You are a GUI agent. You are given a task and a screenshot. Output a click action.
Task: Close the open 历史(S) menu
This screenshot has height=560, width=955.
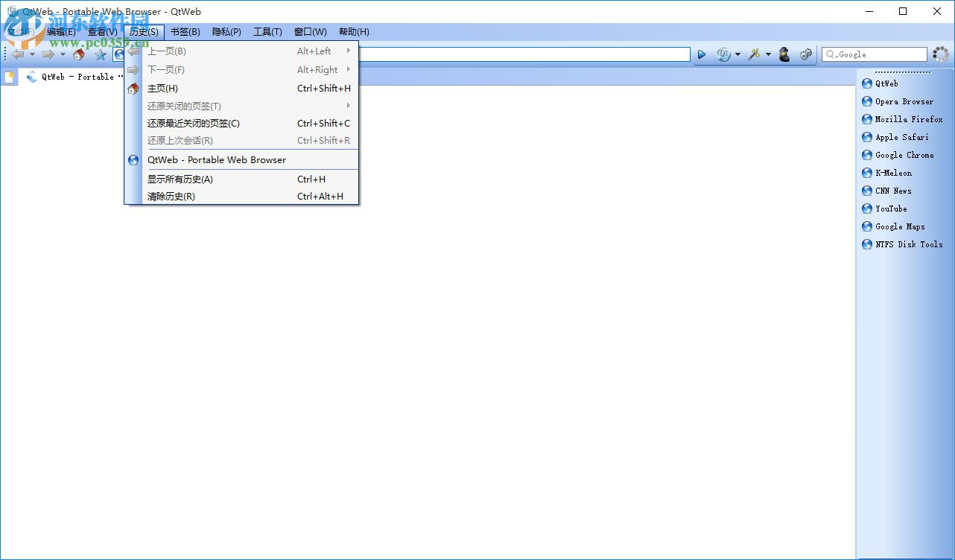point(144,32)
